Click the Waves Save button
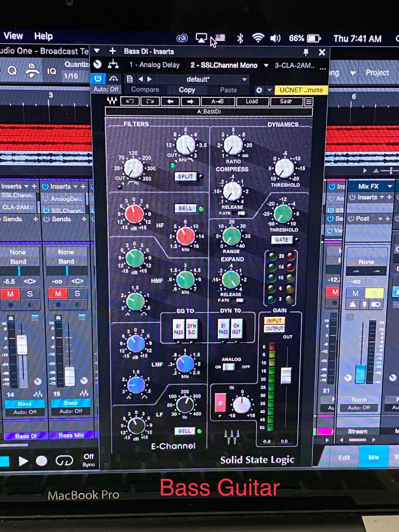The width and height of the screenshot is (399, 532). coord(286,101)
